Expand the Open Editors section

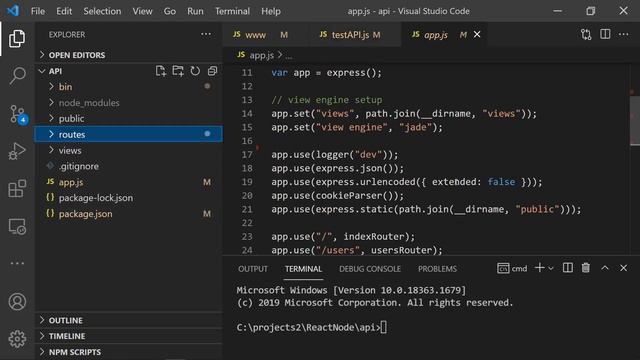[x=129, y=55]
